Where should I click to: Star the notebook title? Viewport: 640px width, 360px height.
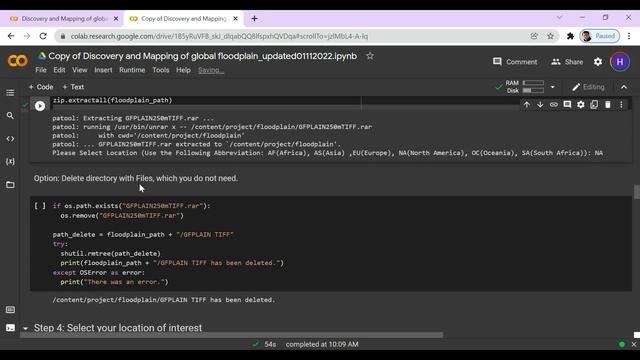[369, 56]
